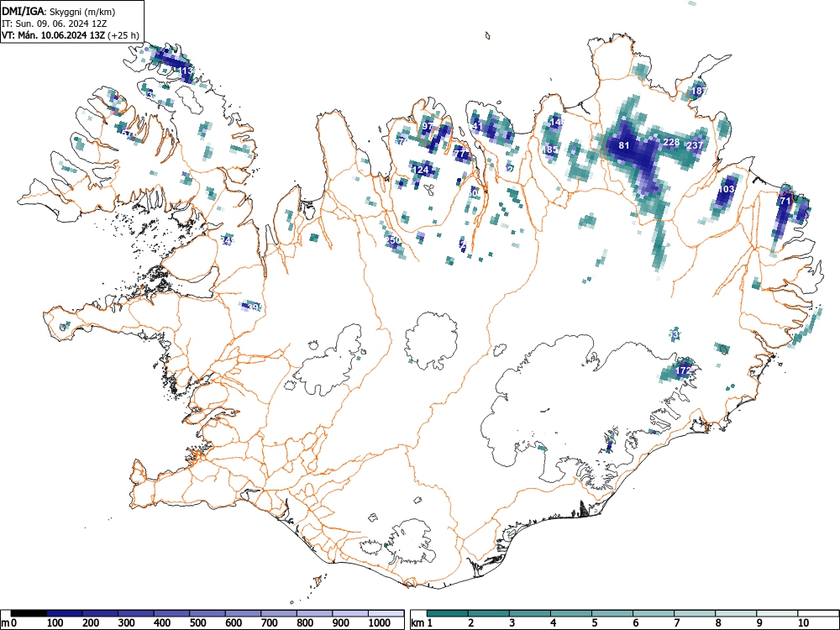This screenshot has height=630, width=840.
Task: Select the visibility value 250 on the map
Action: tap(392, 240)
